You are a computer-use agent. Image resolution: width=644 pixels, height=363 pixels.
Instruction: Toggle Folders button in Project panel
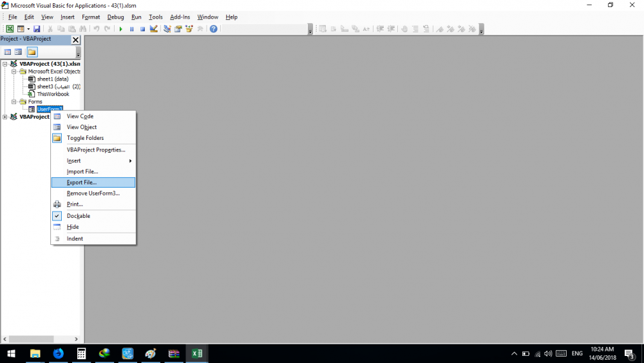pos(32,52)
